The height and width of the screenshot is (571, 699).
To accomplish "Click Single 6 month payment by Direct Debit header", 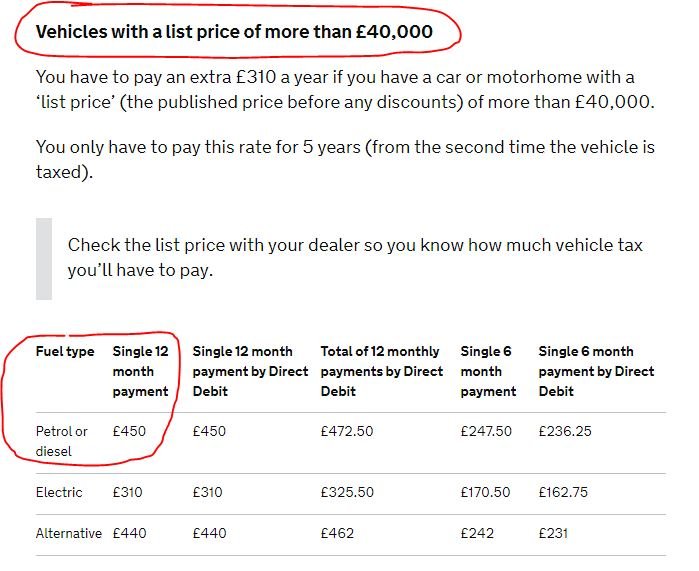I will point(596,371).
